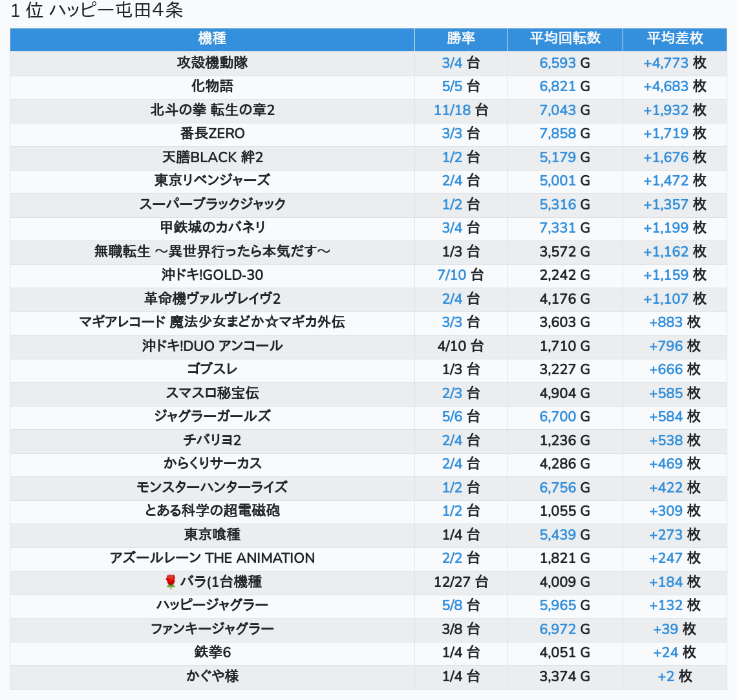The height and width of the screenshot is (700, 737).
Task: Click the ジャグラーガールズ machine name
Action: point(212,416)
